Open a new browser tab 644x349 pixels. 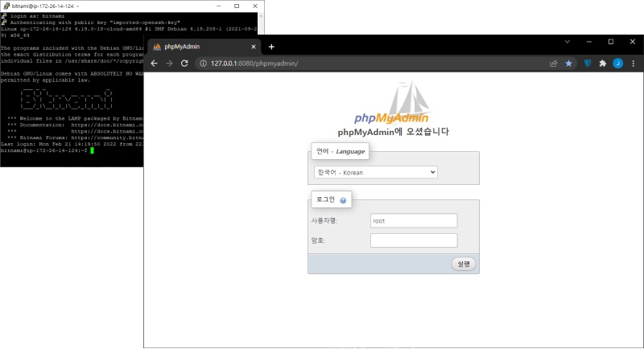point(271,47)
